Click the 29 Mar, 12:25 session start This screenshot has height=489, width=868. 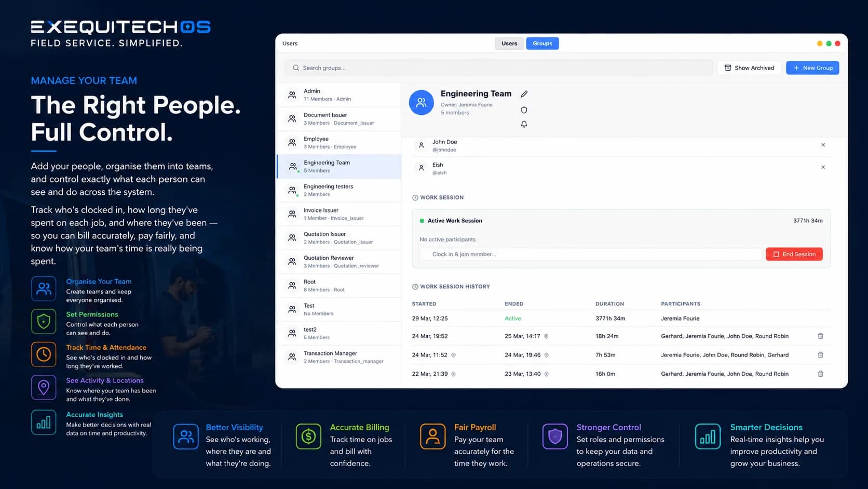coord(430,319)
